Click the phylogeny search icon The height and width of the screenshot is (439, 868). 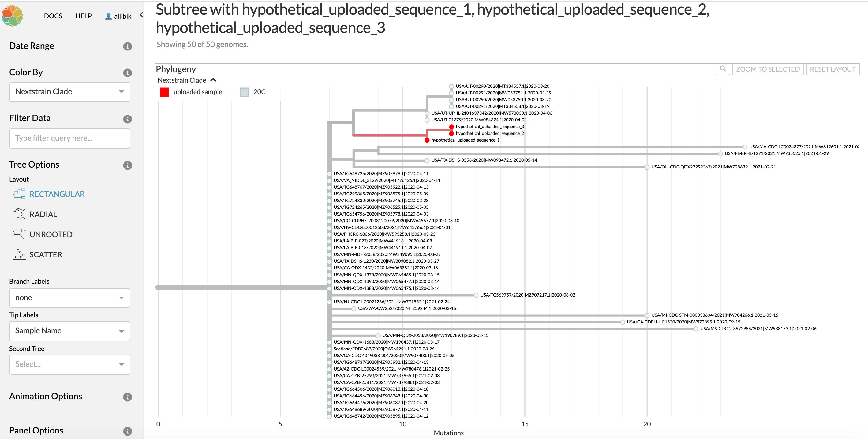(x=723, y=69)
